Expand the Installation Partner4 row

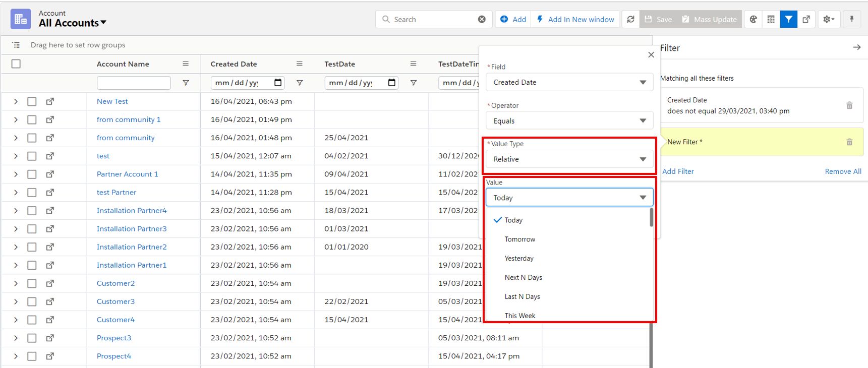click(x=16, y=211)
